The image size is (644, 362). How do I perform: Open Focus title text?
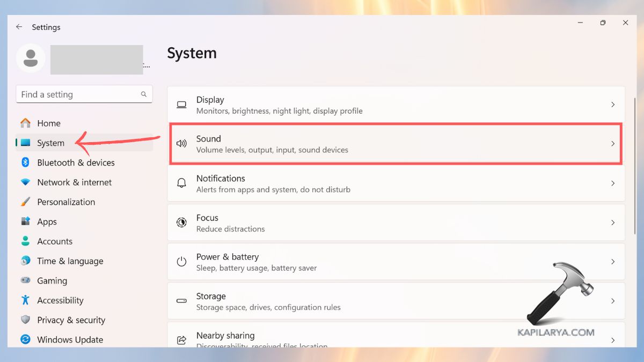pyautogui.click(x=207, y=218)
